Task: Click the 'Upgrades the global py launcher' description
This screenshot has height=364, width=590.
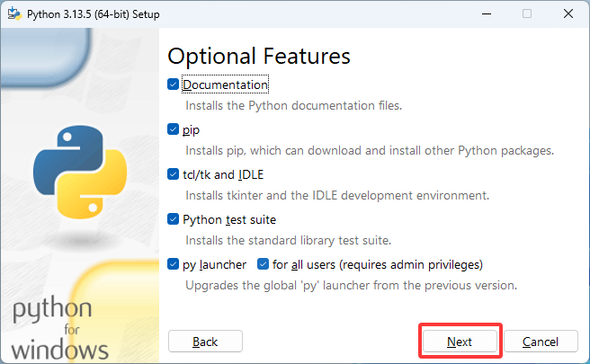Action: 351,285
